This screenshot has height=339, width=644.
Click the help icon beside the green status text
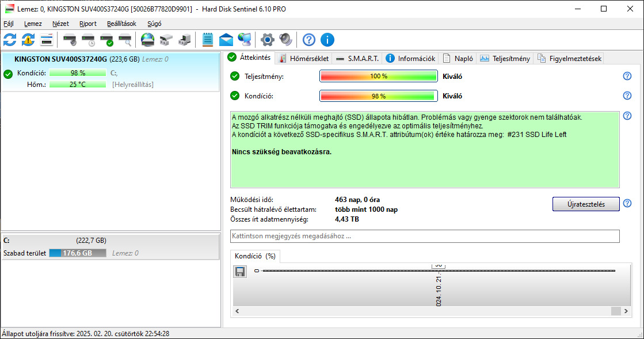(627, 116)
